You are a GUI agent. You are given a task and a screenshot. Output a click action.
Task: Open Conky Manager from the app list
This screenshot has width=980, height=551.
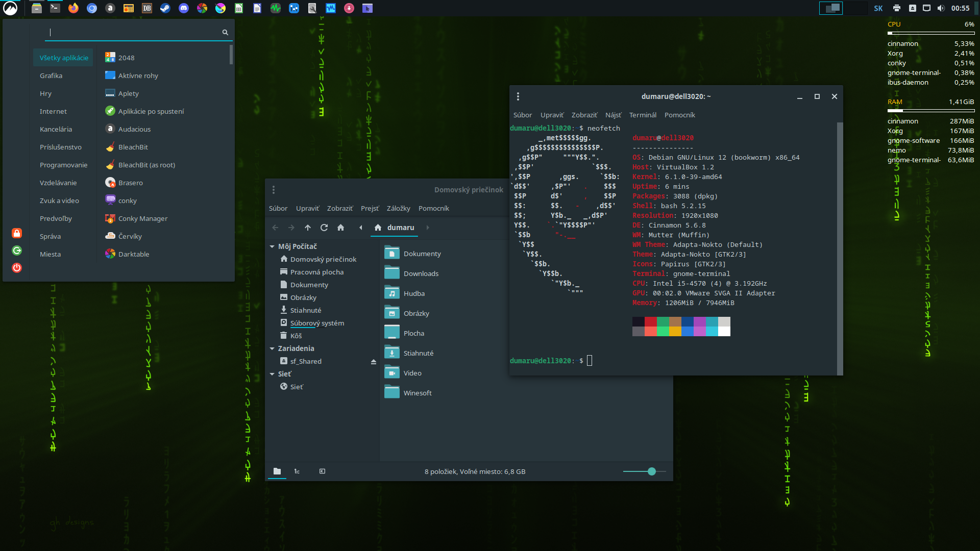pos(143,218)
